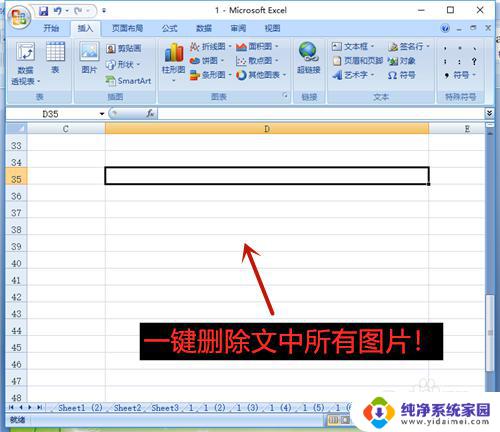This screenshot has width=500, height=432.
Task: Close the workbook window
Action: [488, 28]
